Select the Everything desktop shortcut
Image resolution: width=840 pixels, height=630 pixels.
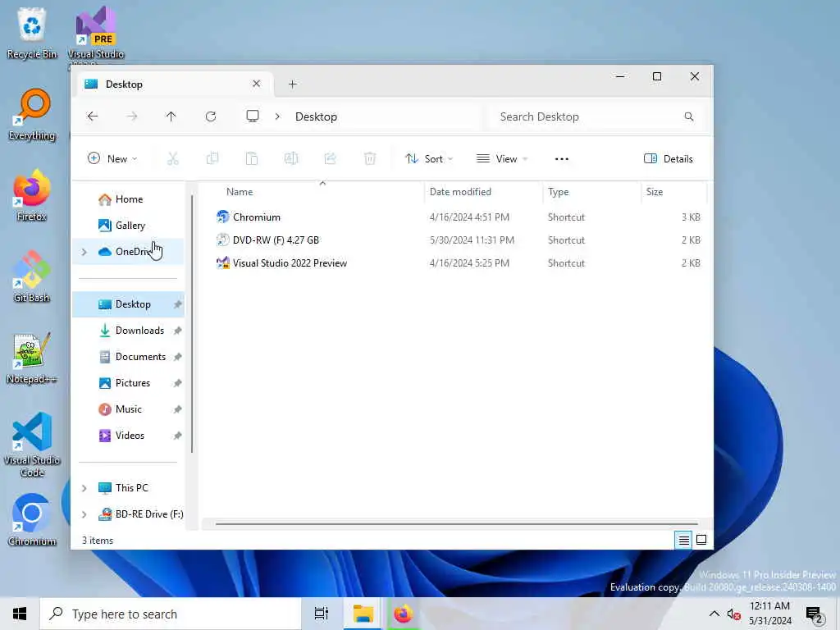[x=32, y=114]
